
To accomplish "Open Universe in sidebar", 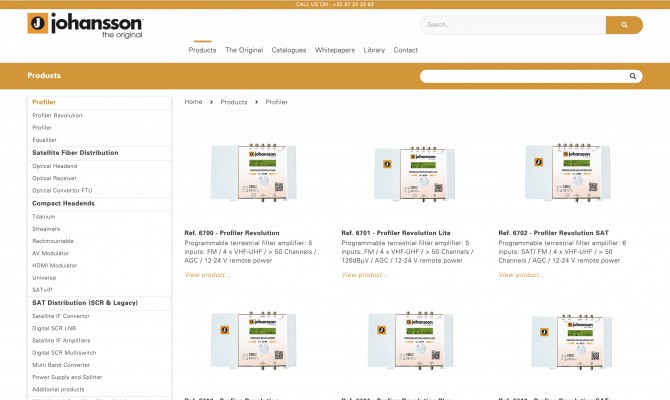I will point(44,277).
